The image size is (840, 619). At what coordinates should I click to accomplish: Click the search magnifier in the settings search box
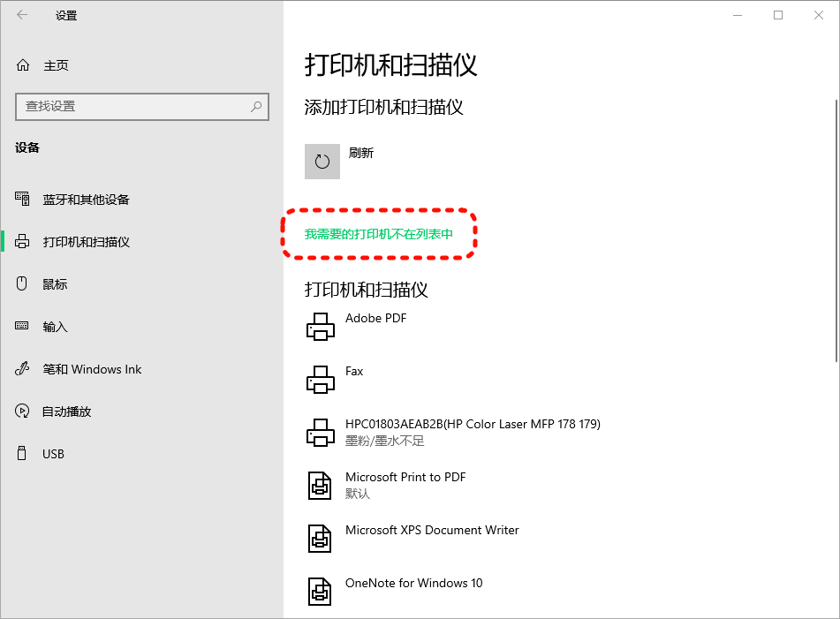tap(255, 107)
